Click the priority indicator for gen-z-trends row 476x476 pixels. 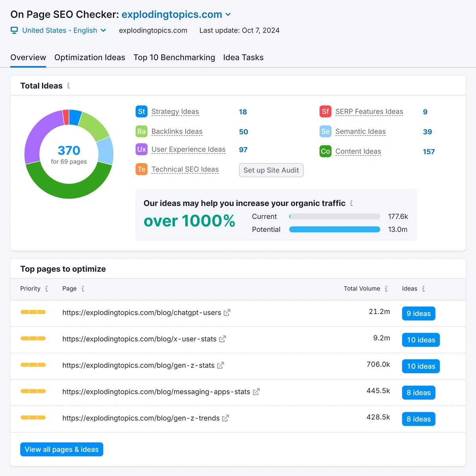pyautogui.click(x=33, y=418)
